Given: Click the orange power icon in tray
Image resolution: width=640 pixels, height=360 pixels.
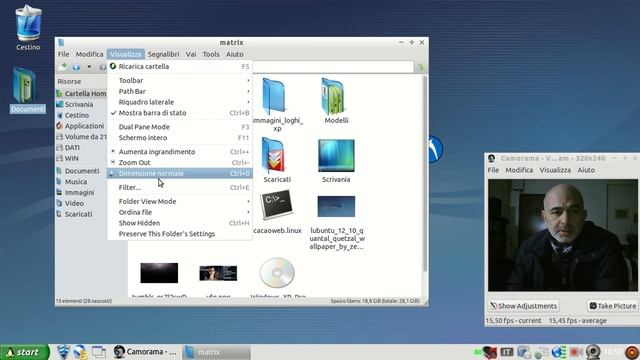Looking at the screenshot, I should pyautogui.click(x=632, y=352).
